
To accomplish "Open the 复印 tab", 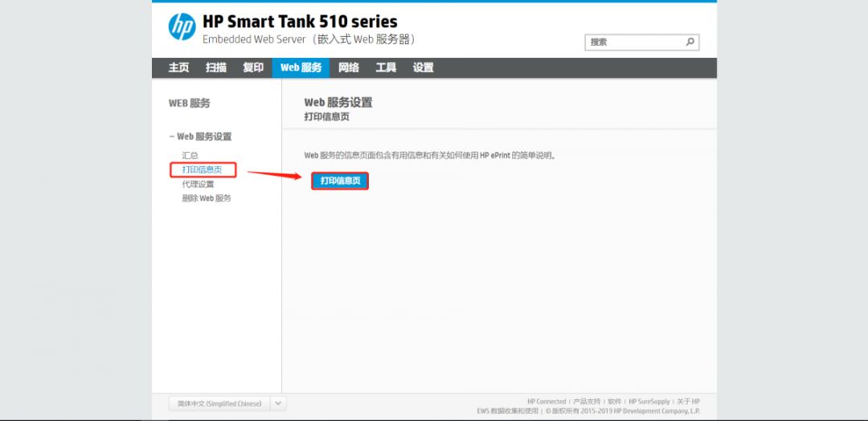I will [x=253, y=67].
